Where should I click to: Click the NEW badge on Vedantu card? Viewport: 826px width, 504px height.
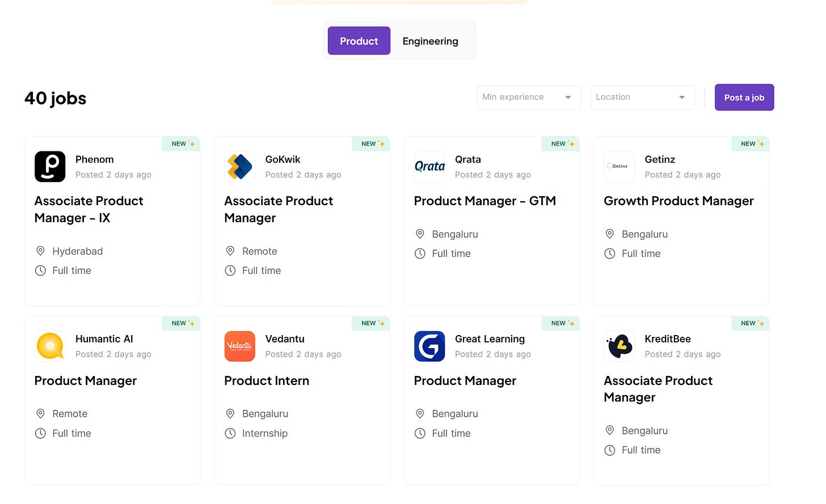point(371,323)
